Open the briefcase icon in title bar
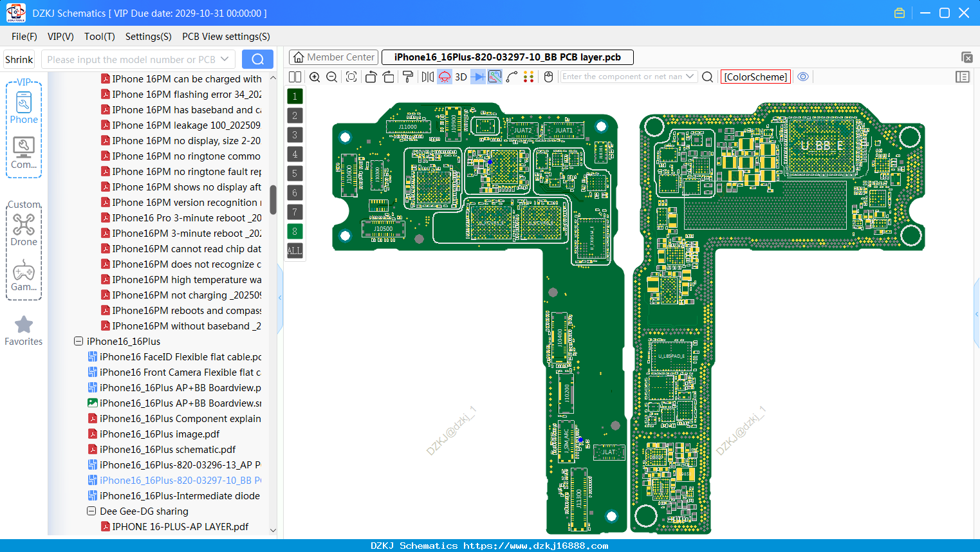This screenshot has height=552, width=980. [900, 13]
